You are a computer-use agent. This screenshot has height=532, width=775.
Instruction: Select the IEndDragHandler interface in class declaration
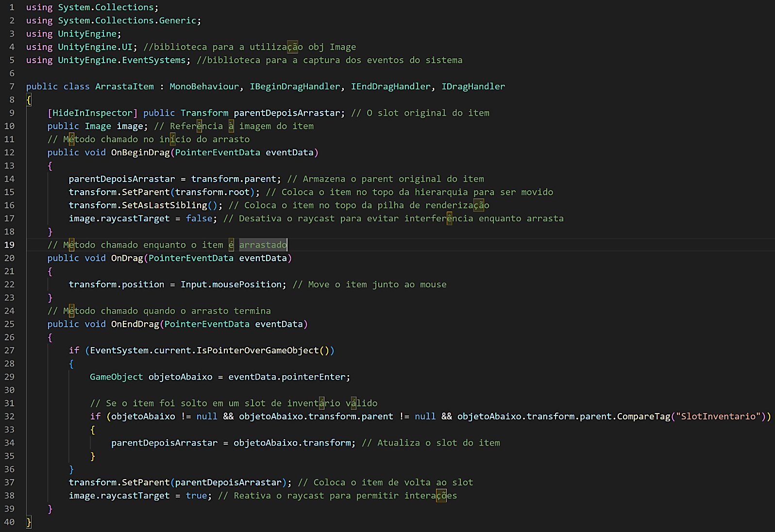(x=390, y=86)
